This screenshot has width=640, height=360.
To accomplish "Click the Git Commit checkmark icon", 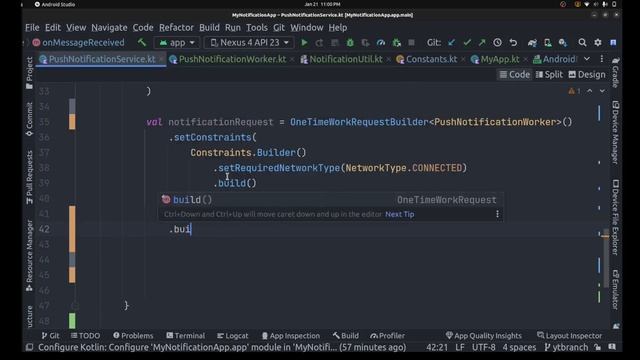I will coord(467,42).
